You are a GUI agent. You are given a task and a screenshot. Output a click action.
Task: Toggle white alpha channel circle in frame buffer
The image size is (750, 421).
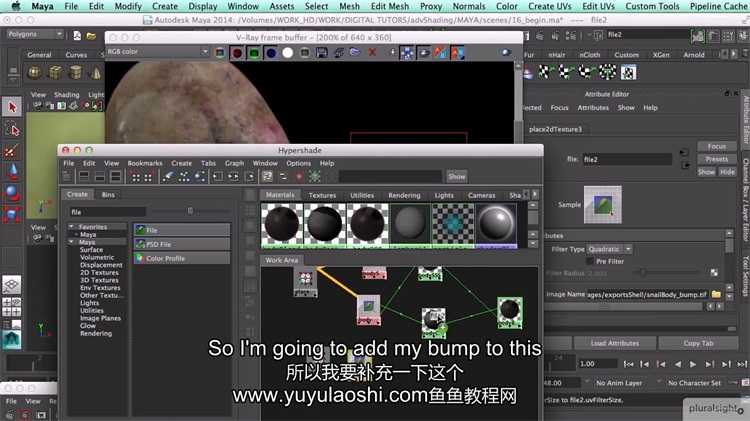click(287, 53)
